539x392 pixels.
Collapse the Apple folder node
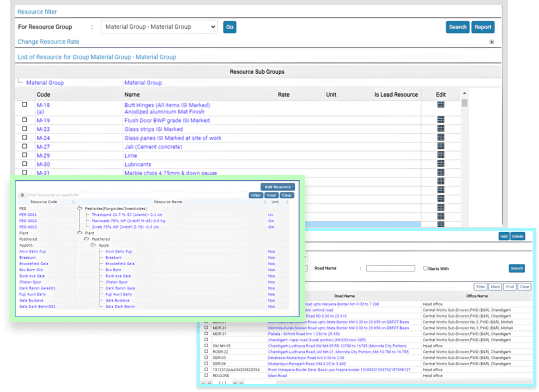click(x=93, y=245)
